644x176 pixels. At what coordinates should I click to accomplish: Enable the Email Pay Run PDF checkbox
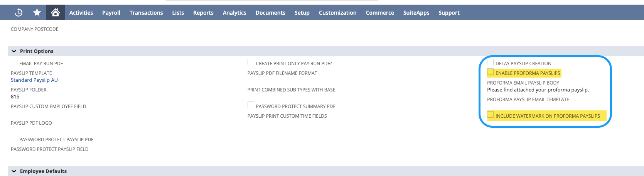coord(14,62)
